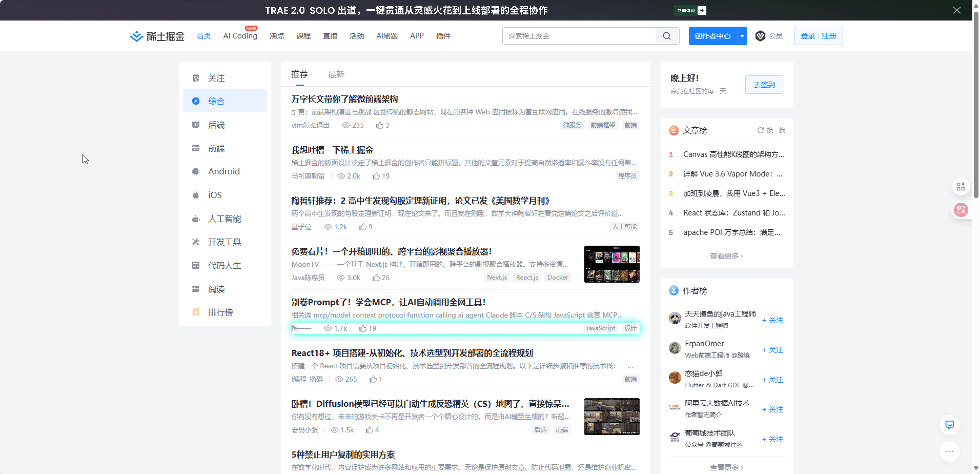This screenshot has width=980, height=474.
Task: Click the like icon on 万字长文 article
Action: click(x=380, y=125)
